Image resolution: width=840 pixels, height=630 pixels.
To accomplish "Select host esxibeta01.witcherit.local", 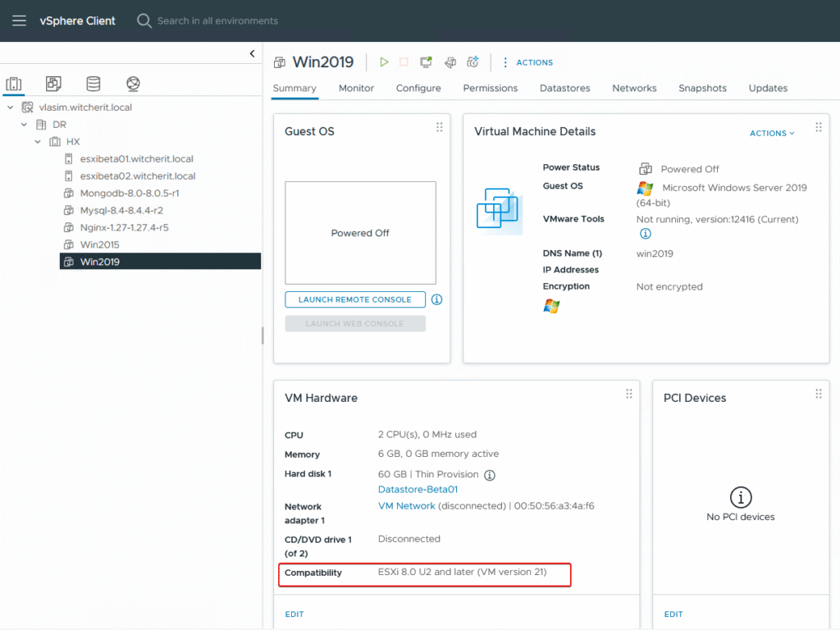I will point(137,159).
